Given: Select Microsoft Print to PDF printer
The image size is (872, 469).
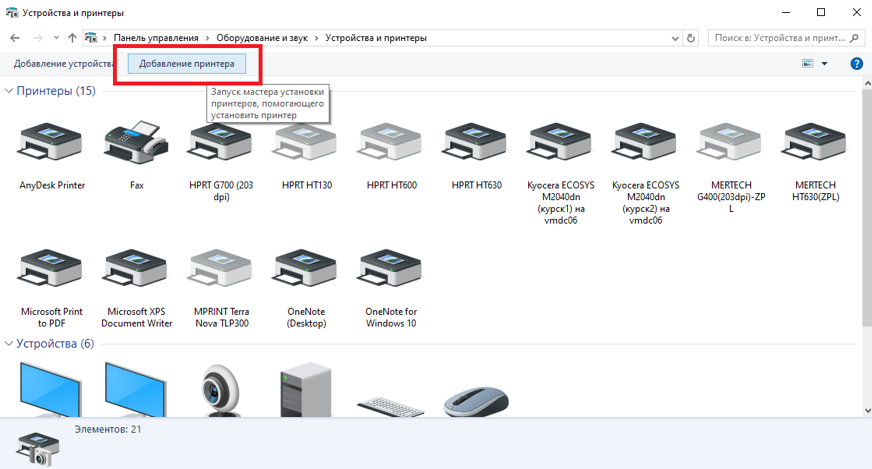Looking at the screenshot, I should tap(51, 273).
